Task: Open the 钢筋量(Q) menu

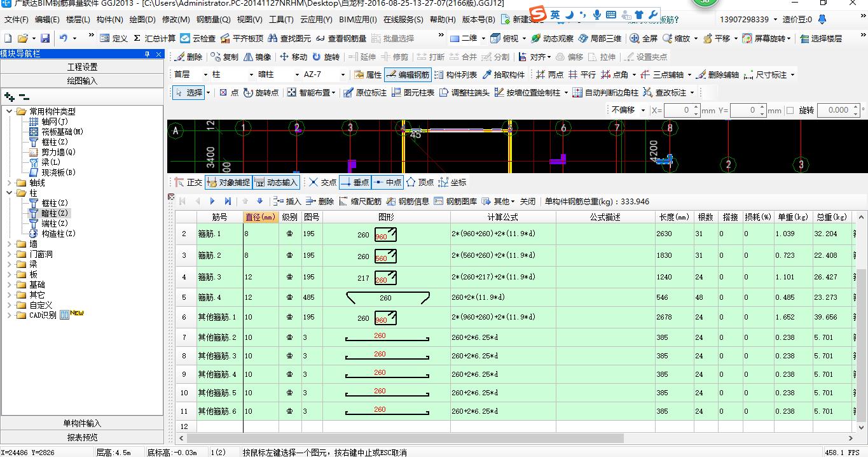Action: tap(214, 20)
